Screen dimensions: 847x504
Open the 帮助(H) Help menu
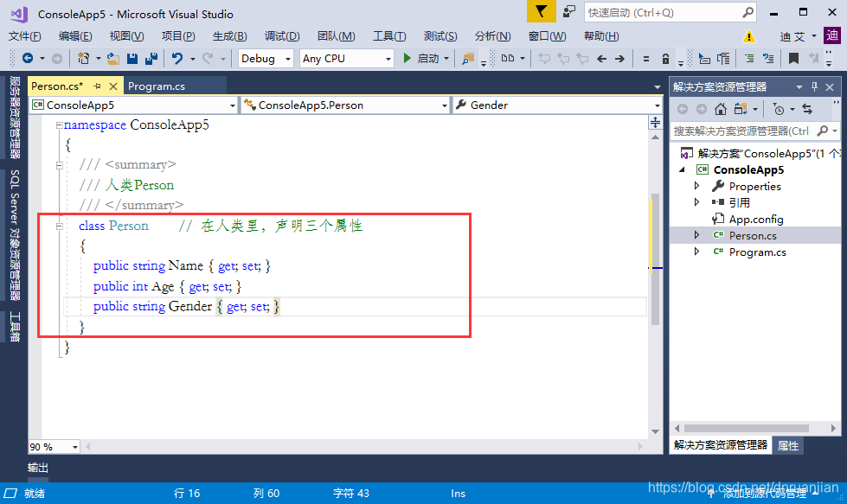tap(601, 36)
